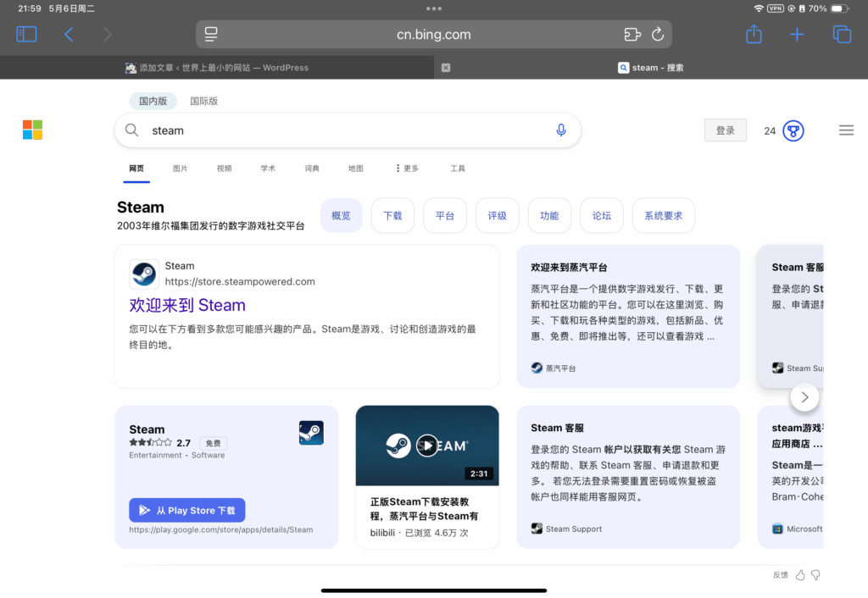Select the steam search tab
The height and width of the screenshot is (598, 868).
click(650, 68)
